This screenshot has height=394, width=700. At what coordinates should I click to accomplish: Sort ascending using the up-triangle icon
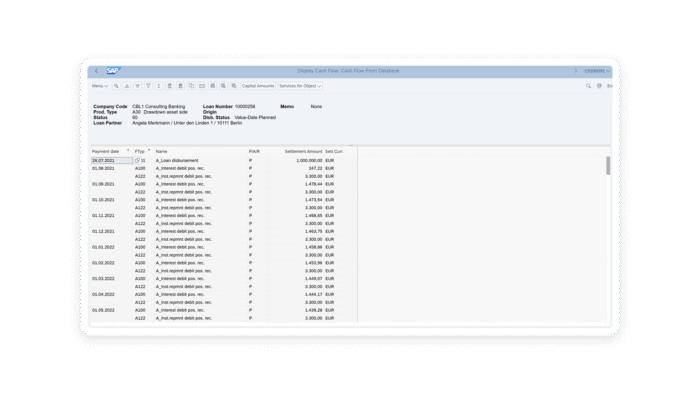point(127,86)
